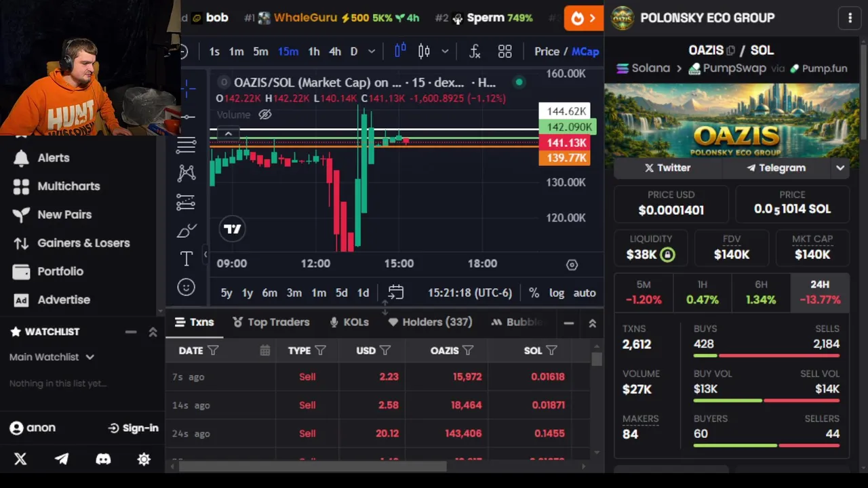Select the 15m timeframe
Viewport: 868px width, 488px height.
[288, 52]
